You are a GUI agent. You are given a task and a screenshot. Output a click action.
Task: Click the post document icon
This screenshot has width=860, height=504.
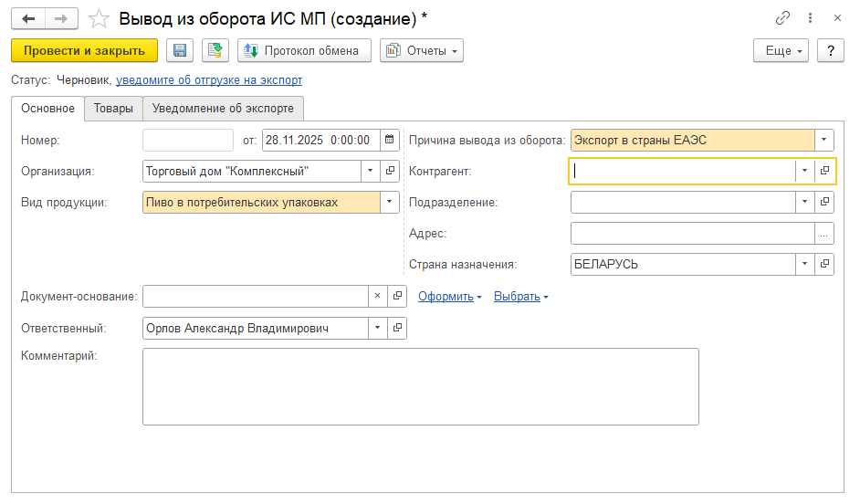tap(215, 51)
